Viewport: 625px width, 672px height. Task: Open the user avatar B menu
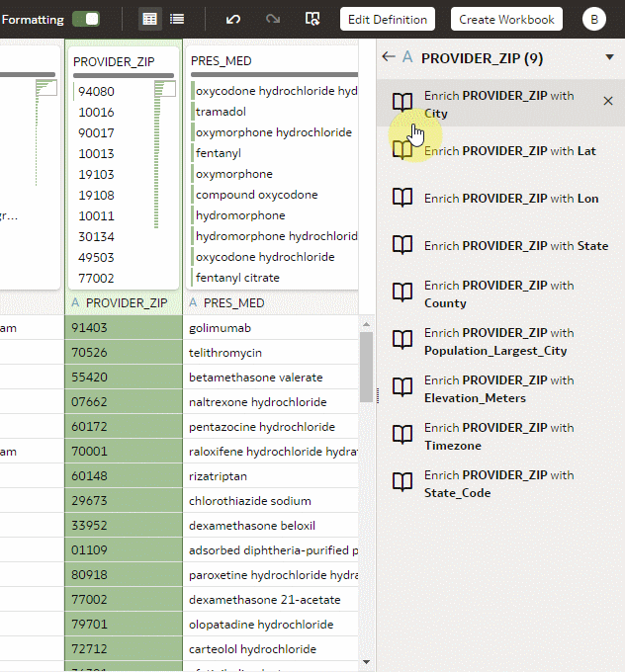pyautogui.click(x=594, y=20)
